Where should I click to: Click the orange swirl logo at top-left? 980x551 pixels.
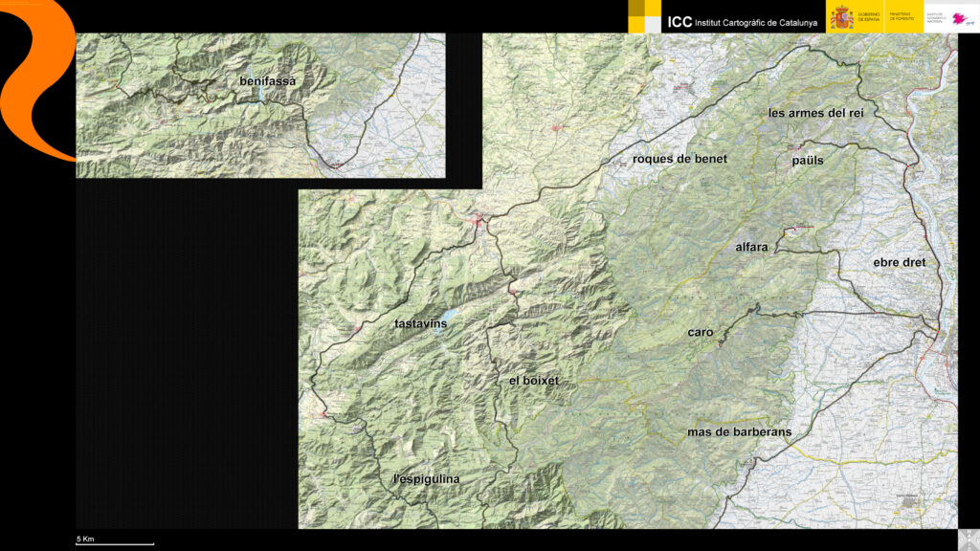[36, 77]
